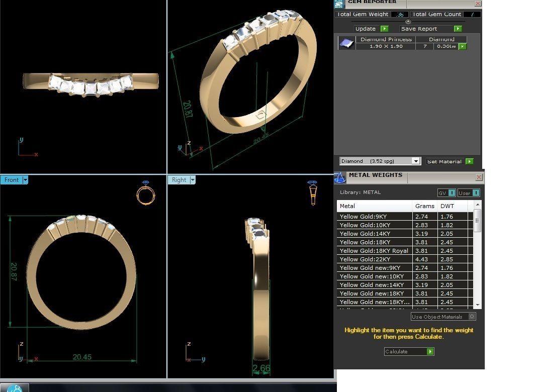The image size is (535, 392).
Task: Select the Yellow Gold new:18KY row
Action: coord(405,293)
